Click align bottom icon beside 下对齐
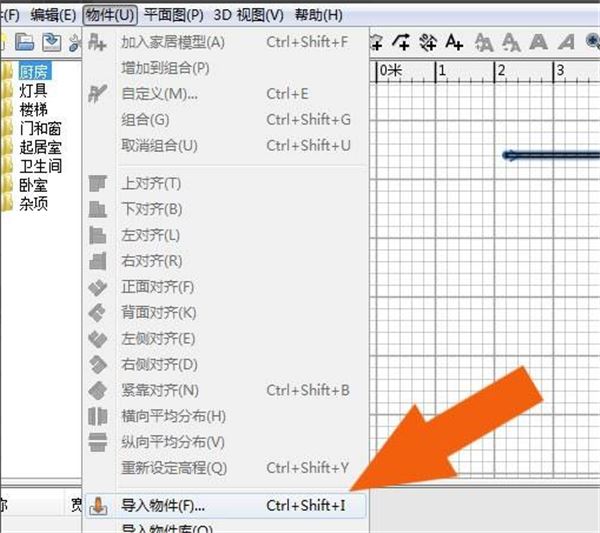This screenshot has width=600, height=533. click(98, 209)
